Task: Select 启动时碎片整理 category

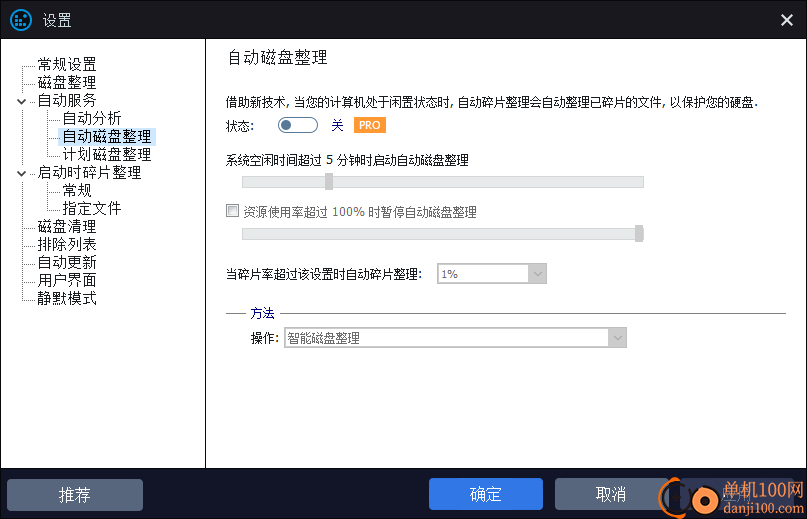Action: click(x=89, y=172)
